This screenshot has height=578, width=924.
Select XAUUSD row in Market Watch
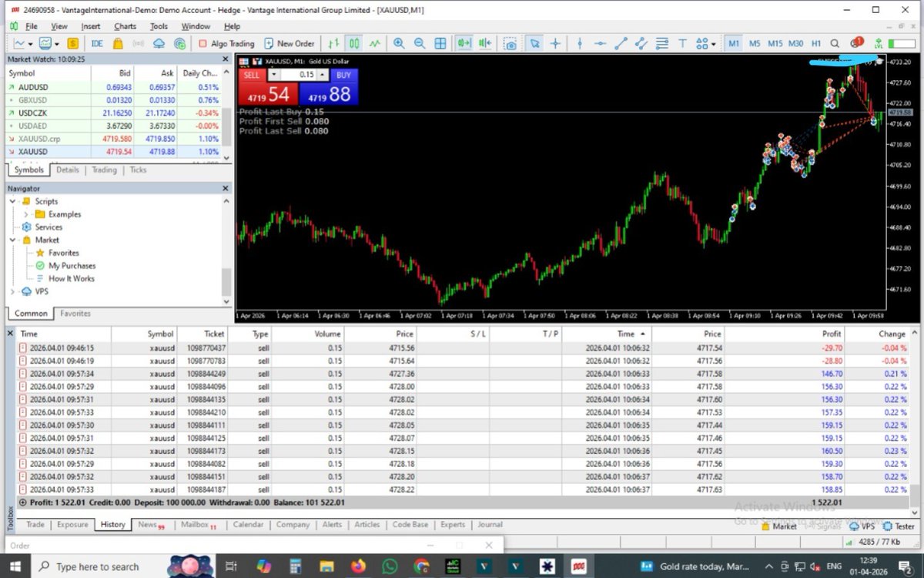[115, 152]
